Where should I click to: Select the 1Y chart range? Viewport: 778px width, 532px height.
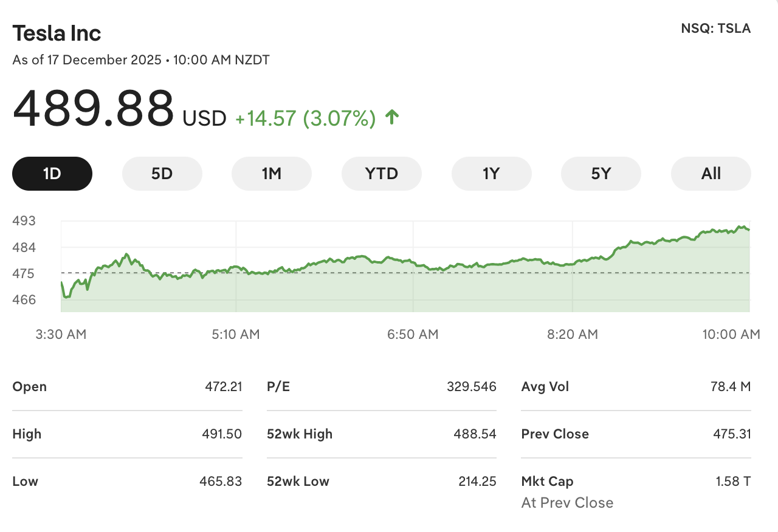491,173
